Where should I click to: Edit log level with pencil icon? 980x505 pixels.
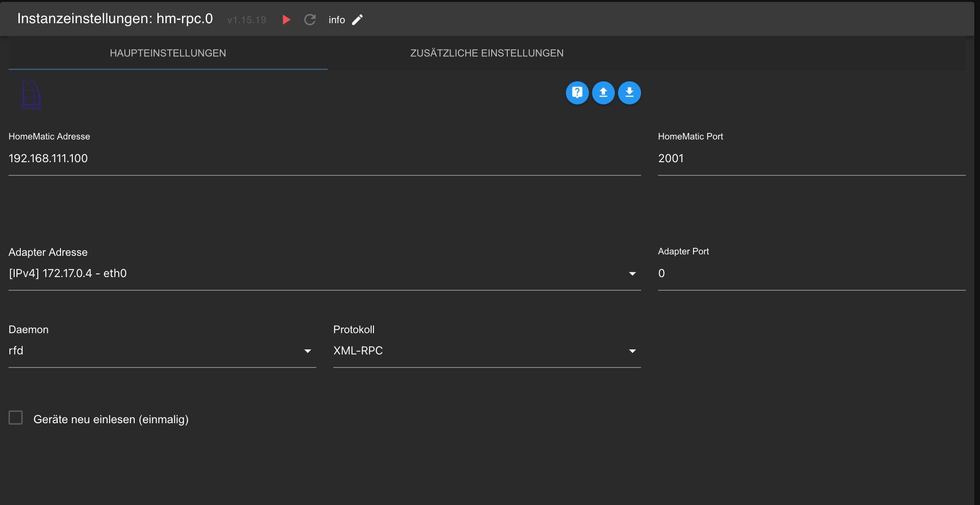point(357,19)
